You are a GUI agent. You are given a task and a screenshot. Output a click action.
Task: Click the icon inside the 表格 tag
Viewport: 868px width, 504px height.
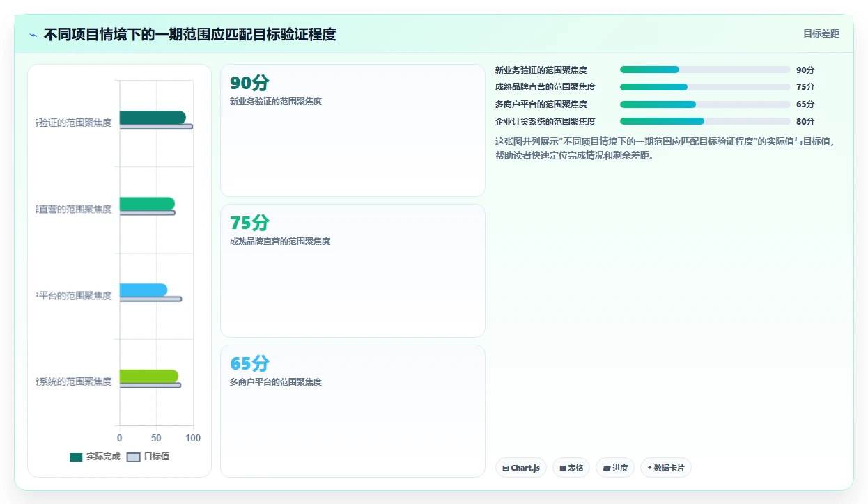coord(563,468)
